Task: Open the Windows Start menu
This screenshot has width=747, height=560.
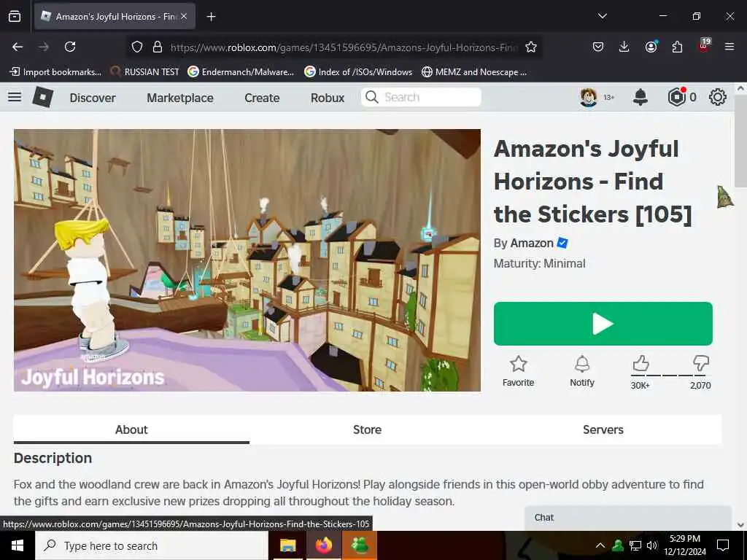Action: click(18, 545)
